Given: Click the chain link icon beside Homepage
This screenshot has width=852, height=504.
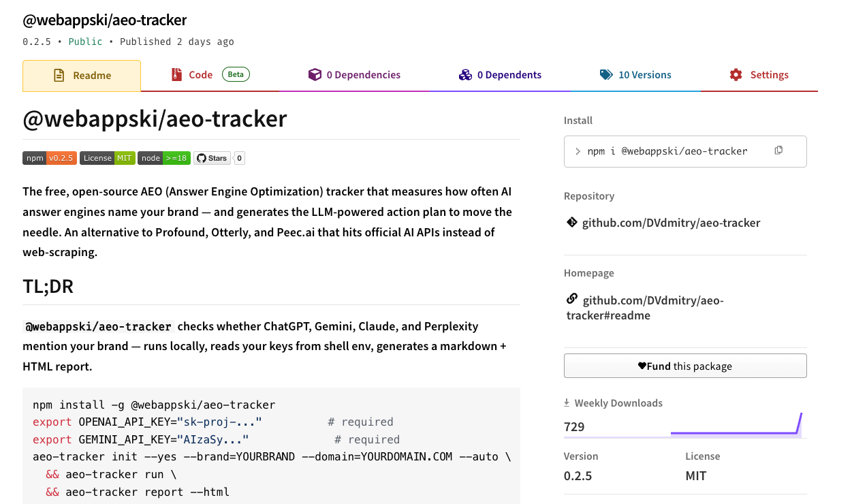Looking at the screenshot, I should coord(571,298).
